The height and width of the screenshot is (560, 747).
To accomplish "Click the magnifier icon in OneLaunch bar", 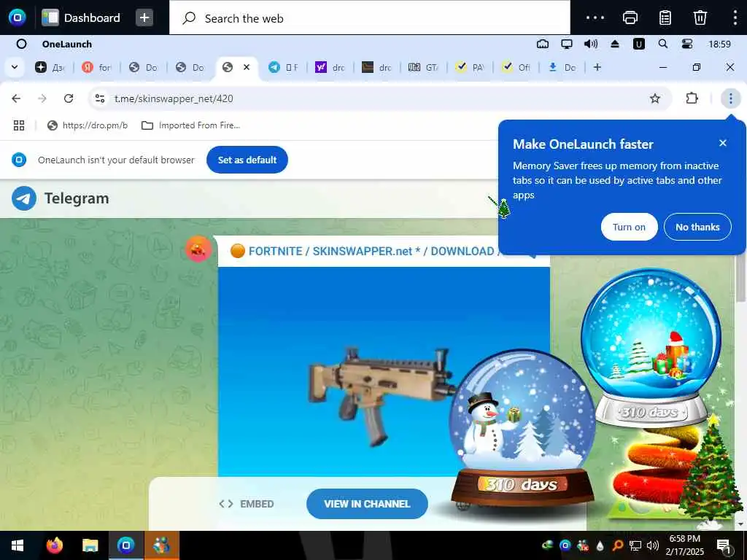I will (662, 44).
